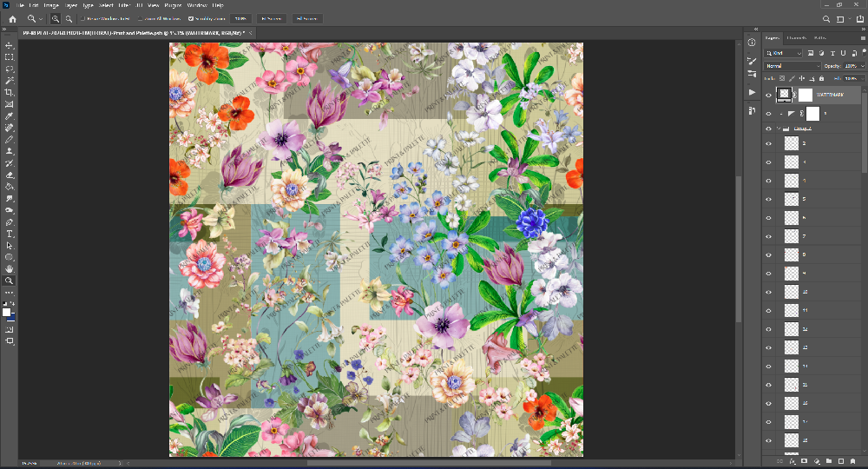868x469 pixels.
Task: Disable the Scrubby Zoom checkbox
Action: click(191, 19)
